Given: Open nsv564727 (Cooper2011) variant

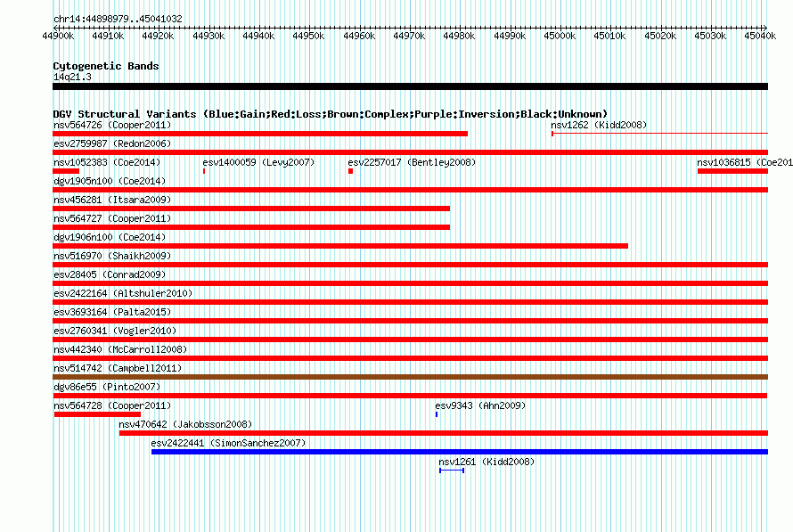Looking at the screenshot, I should 112,218.
